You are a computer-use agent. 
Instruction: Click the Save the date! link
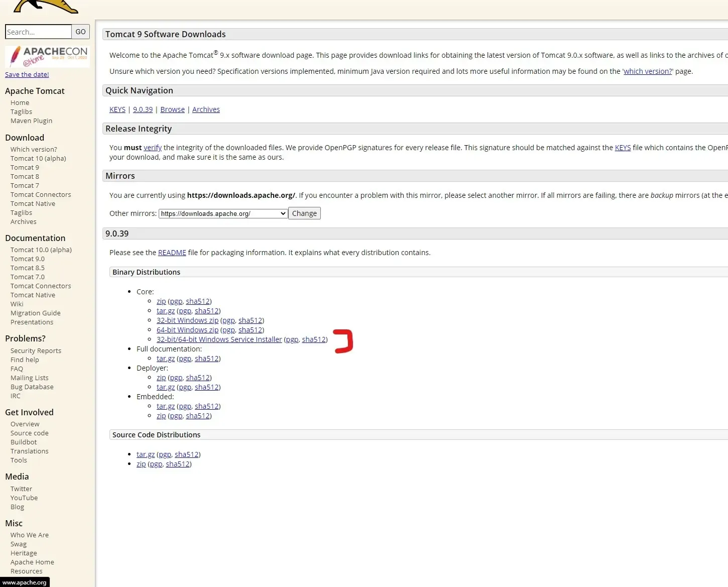click(27, 74)
